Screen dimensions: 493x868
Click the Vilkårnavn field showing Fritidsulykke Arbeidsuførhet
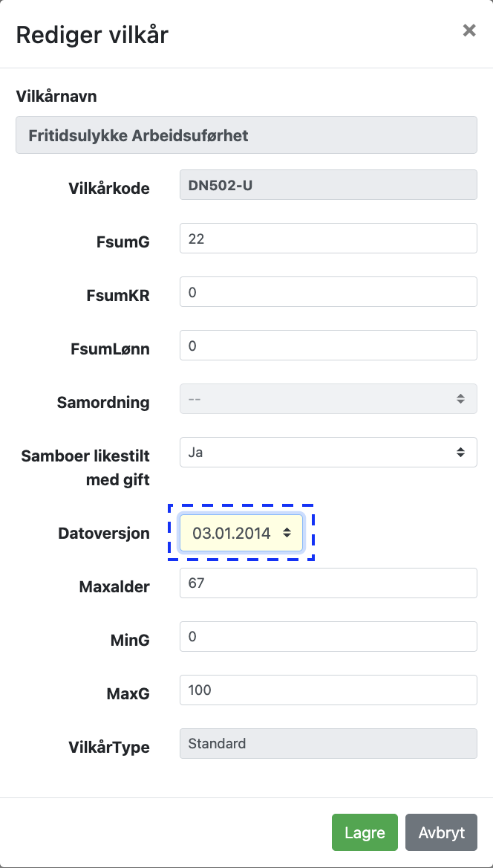(246, 135)
